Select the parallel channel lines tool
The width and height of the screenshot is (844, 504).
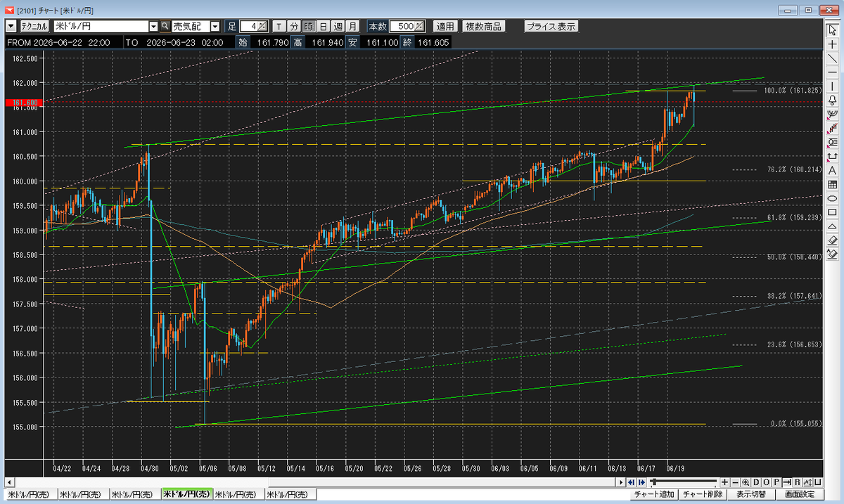point(832,128)
